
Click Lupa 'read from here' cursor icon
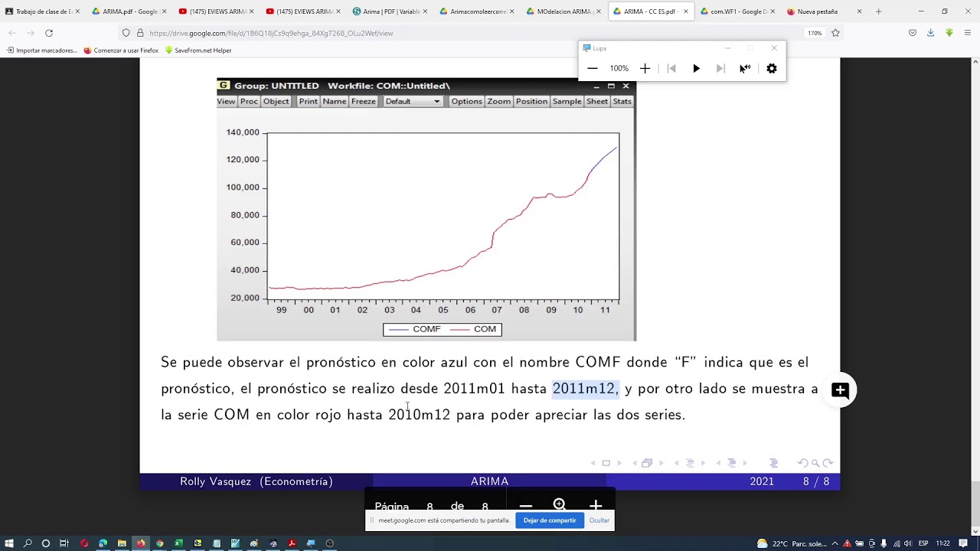(745, 69)
